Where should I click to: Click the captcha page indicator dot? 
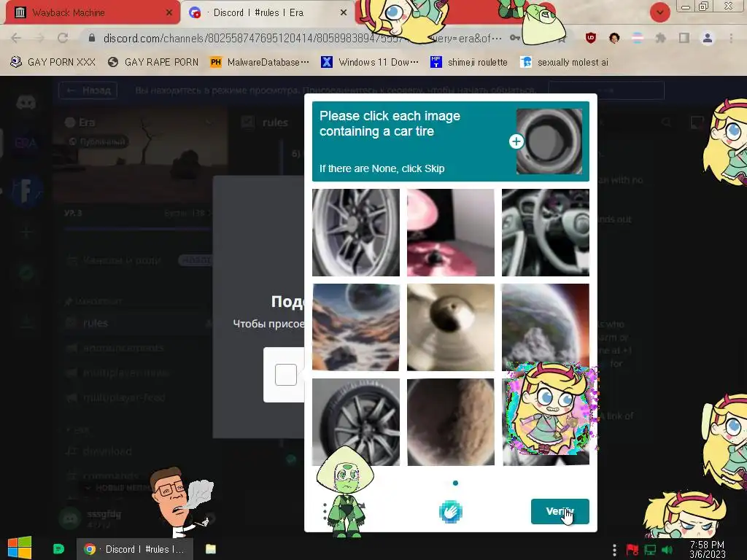455,483
